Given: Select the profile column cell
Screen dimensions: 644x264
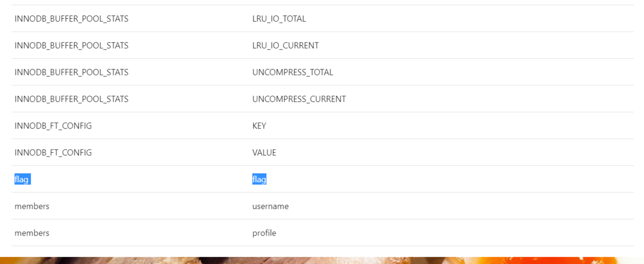Looking at the screenshot, I should click(264, 233).
